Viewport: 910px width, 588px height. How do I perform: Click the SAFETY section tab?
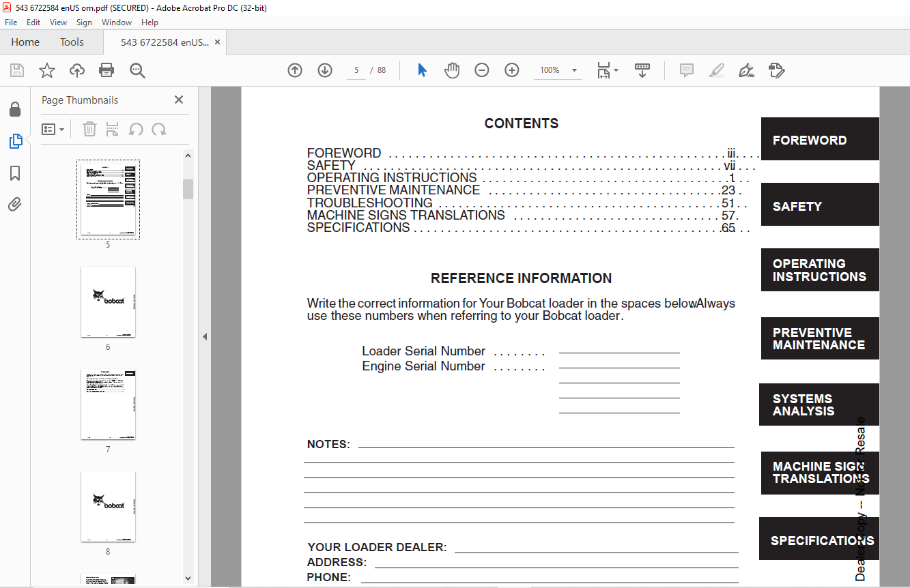(x=820, y=205)
